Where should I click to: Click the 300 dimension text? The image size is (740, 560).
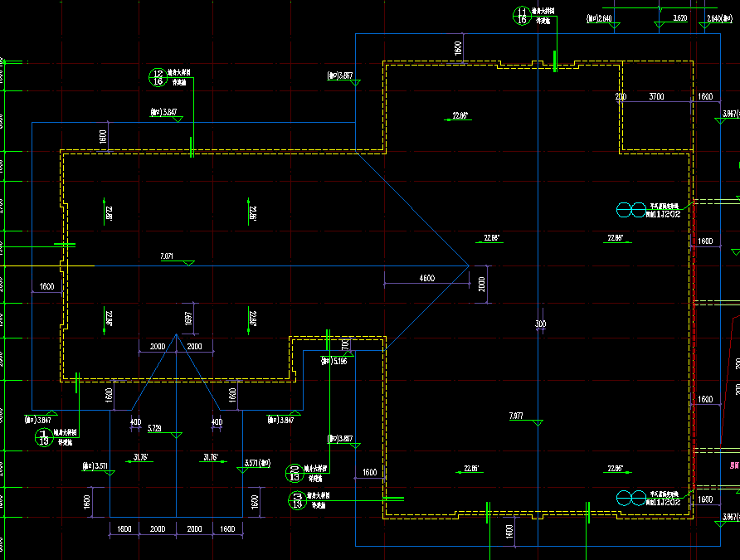point(540,324)
